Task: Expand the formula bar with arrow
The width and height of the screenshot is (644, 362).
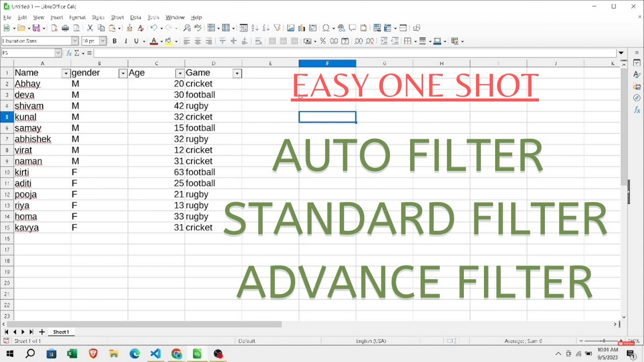Action: pos(621,53)
